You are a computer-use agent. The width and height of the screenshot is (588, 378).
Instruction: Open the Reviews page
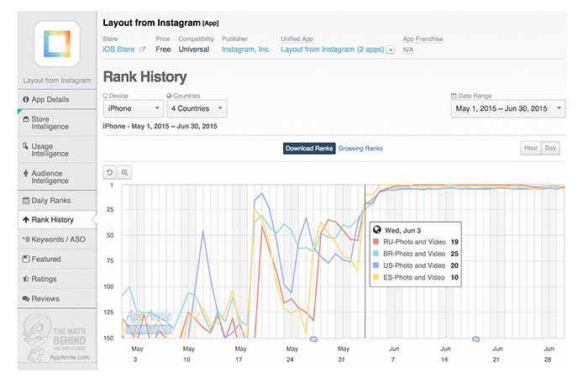[57, 298]
